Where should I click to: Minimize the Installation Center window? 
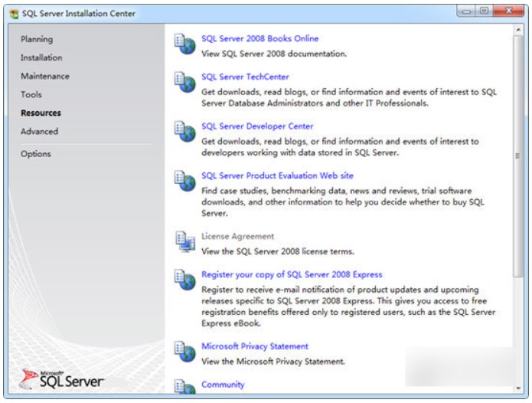click(466, 11)
